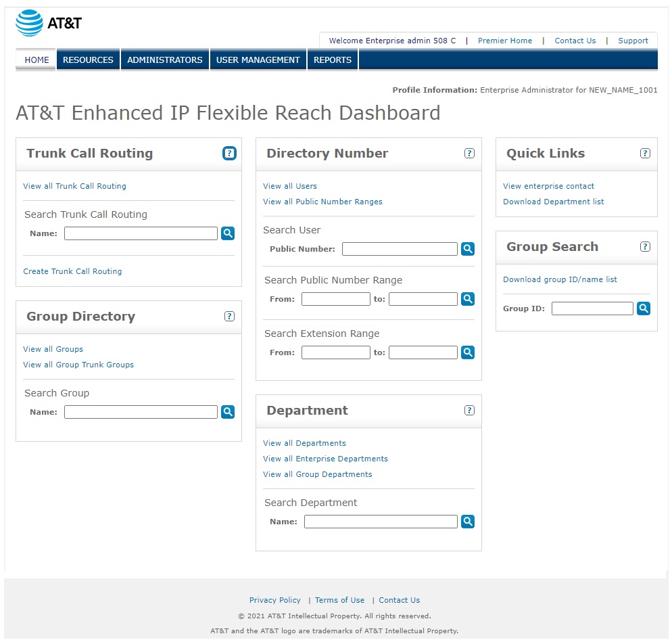Open View all Groups link
This screenshot has height=642, width=672.
pos(53,349)
